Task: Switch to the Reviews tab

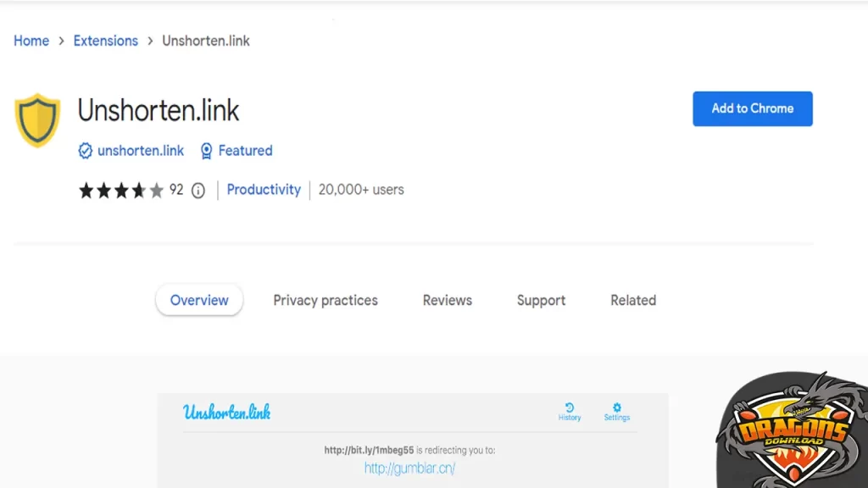Action: tap(447, 300)
